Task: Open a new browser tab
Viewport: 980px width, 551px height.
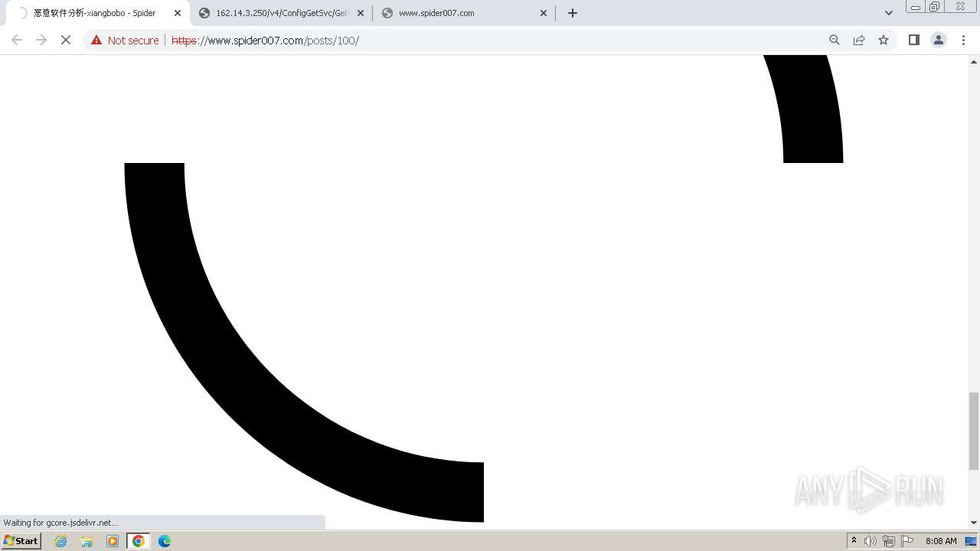Action: click(573, 13)
